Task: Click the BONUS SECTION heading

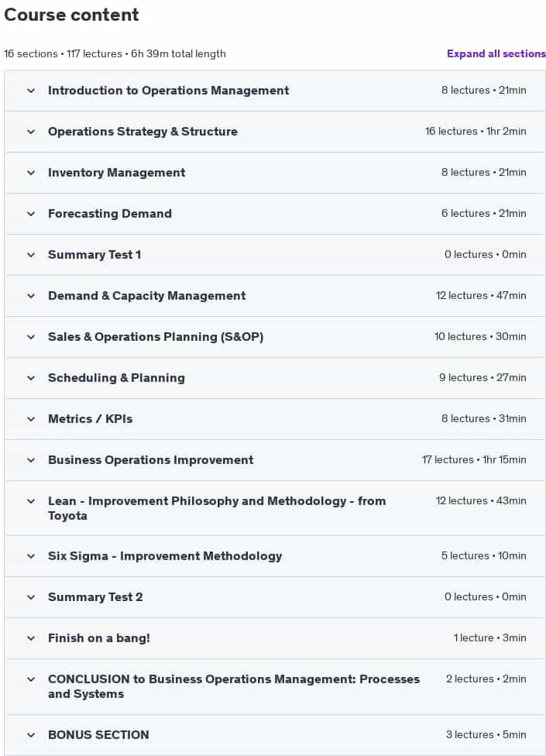Action: [98, 735]
